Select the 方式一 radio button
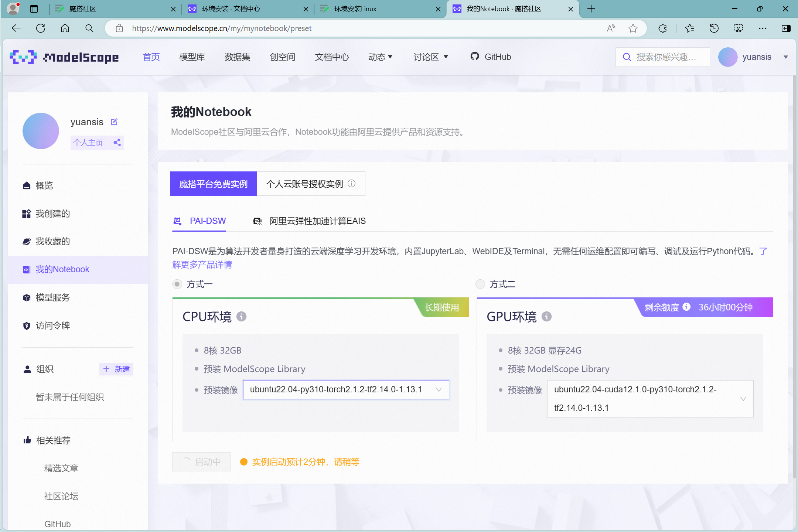Screen dimensions: 798x532 [x=177, y=284]
